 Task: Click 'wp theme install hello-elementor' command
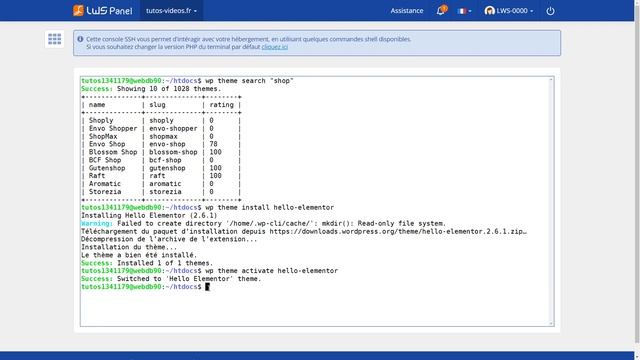click(x=269, y=208)
